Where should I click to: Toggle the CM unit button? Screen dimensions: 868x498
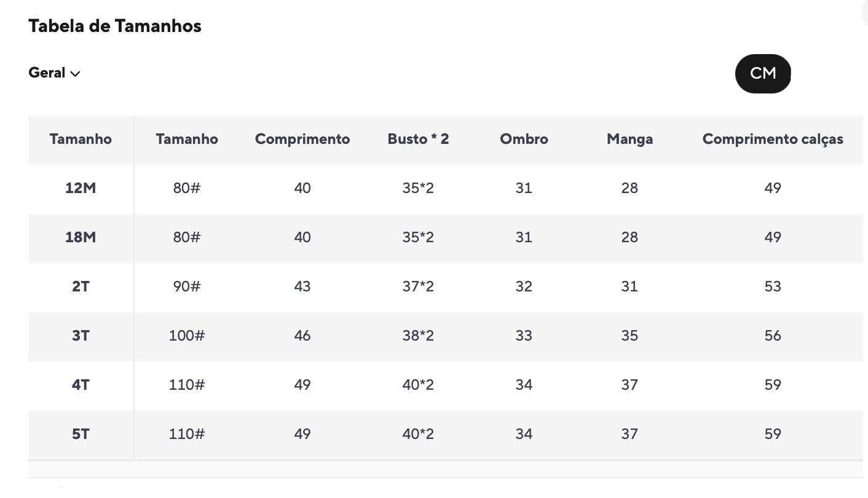[762, 74]
